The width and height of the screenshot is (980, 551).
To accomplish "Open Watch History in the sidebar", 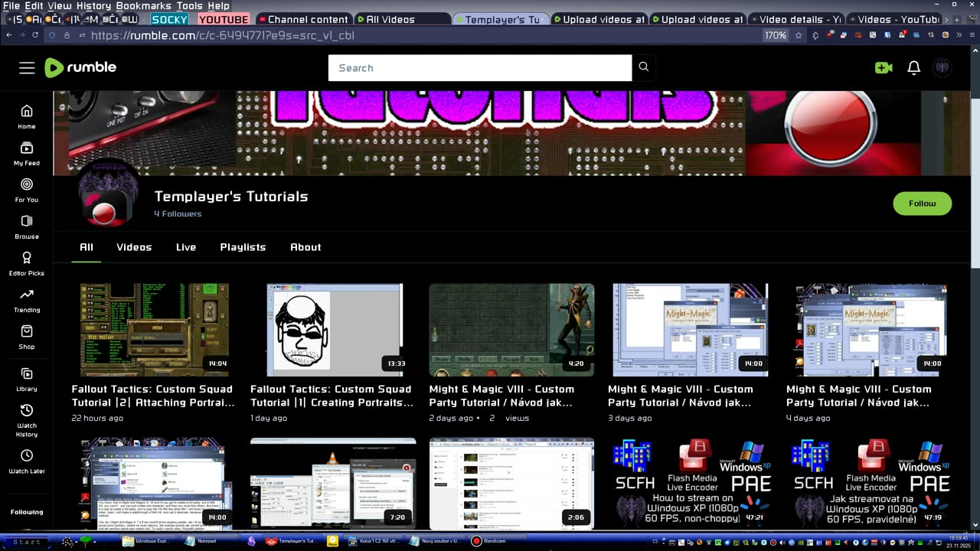I will (x=27, y=421).
